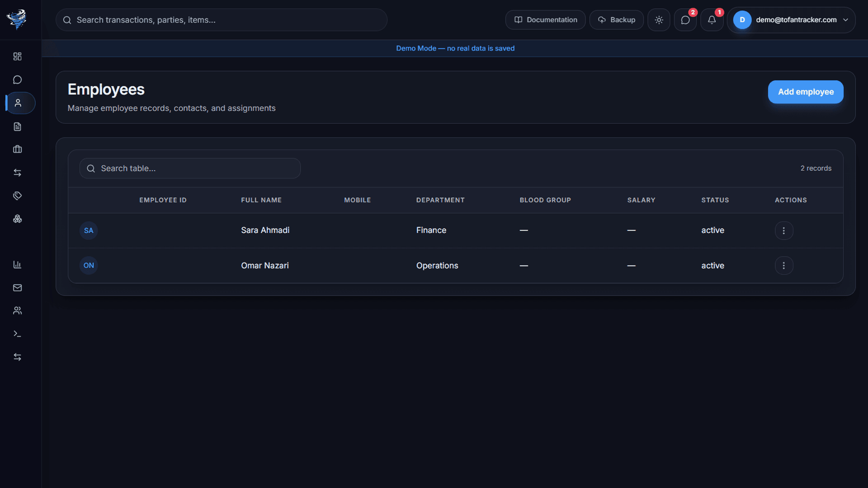
Task: Select the Sara Ahmadi name cell
Action: pos(265,230)
